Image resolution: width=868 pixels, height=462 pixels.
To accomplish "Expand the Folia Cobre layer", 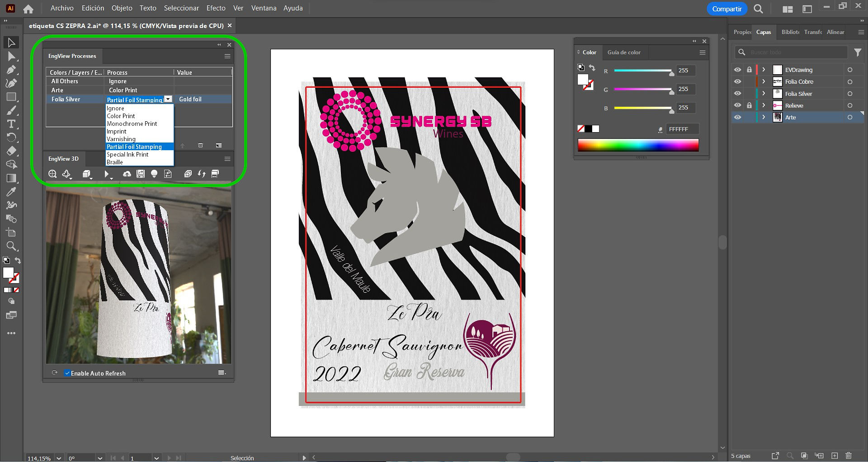I will click(x=764, y=81).
